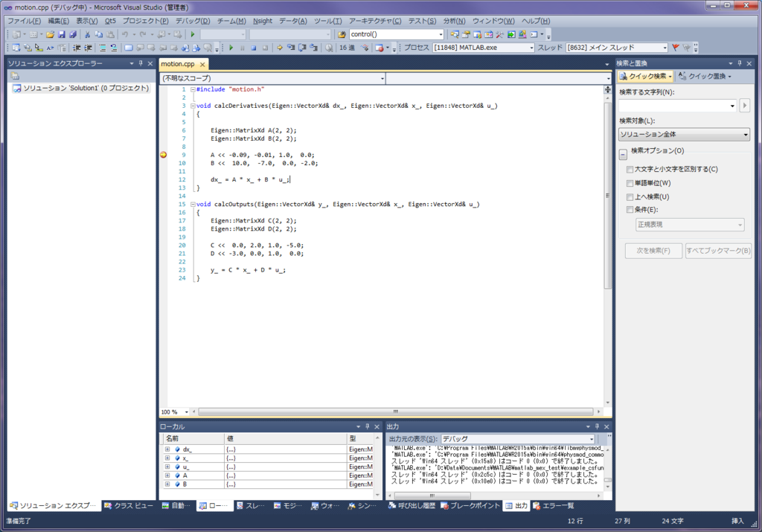Open the editor zoom 100 % dropdown
The image size is (762, 532).
pos(186,412)
